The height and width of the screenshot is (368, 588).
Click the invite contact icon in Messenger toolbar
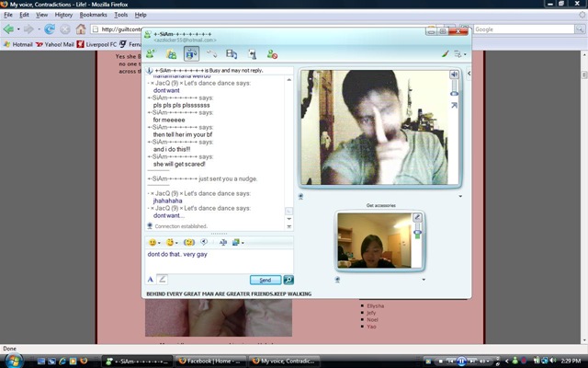pos(151,54)
